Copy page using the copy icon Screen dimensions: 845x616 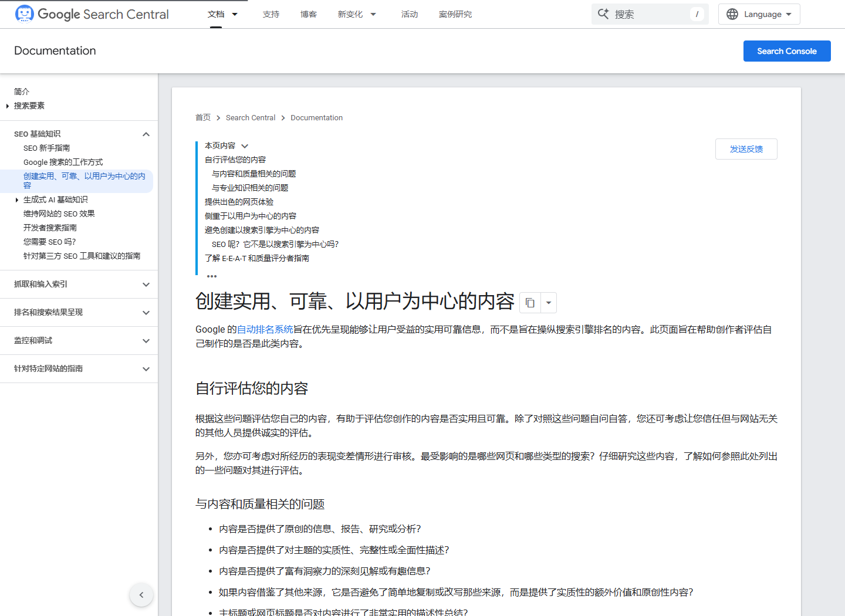coord(530,303)
